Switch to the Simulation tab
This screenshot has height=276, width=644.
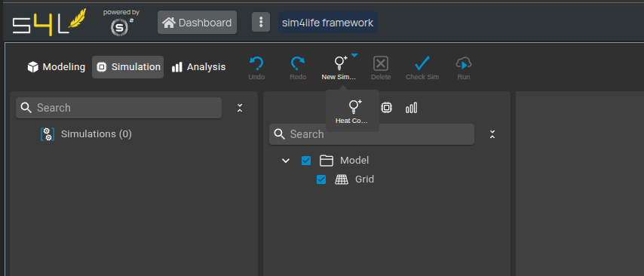[x=127, y=67]
